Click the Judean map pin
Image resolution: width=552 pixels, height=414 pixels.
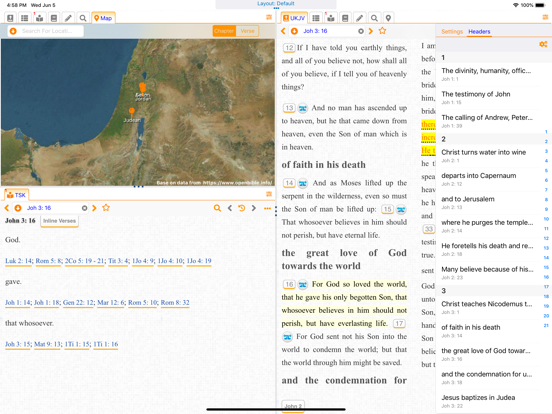(x=131, y=112)
